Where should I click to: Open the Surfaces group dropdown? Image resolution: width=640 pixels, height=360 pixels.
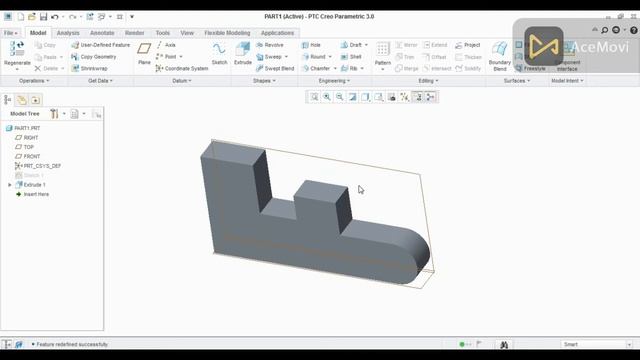pyautogui.click(x=517, y=81)
